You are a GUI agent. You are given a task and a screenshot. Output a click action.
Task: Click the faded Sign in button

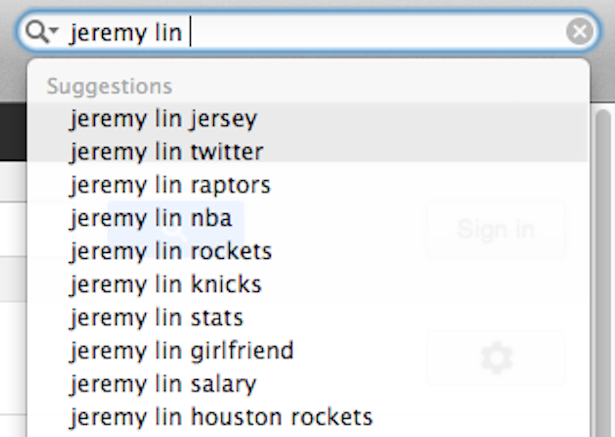click(496, 229)
